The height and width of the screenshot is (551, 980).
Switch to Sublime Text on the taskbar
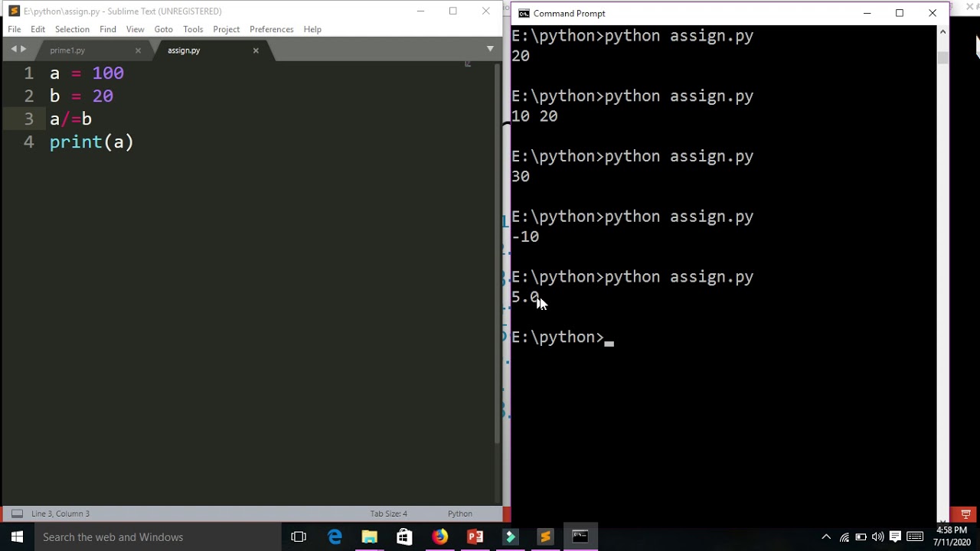coord(545,537)
